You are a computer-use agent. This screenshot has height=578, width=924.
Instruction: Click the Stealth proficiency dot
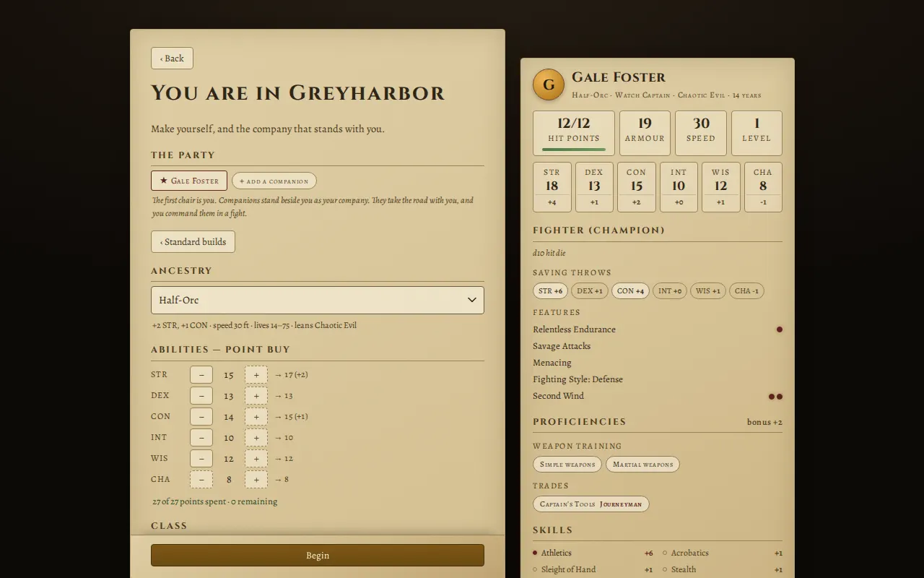[x=665, y=569]
